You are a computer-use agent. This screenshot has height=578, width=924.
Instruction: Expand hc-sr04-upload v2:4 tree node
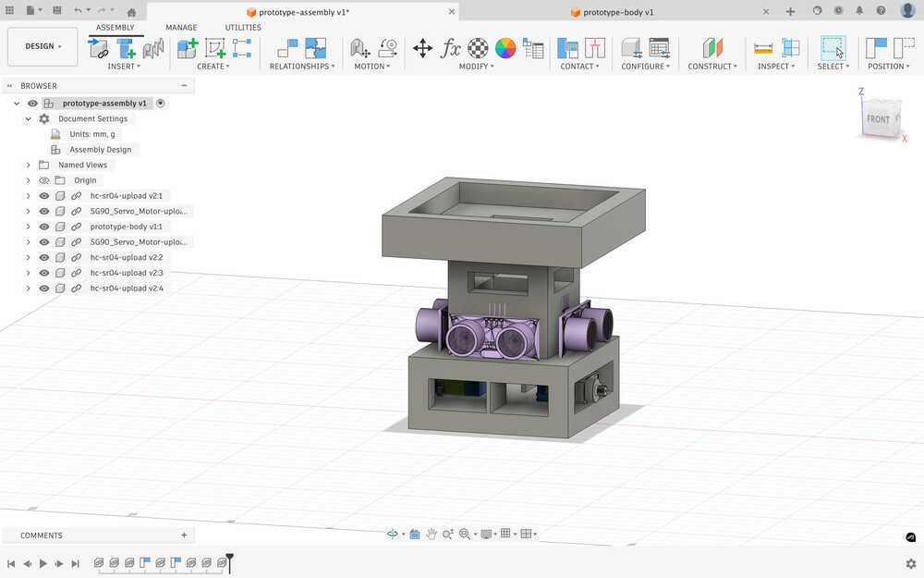pos(29,289)
